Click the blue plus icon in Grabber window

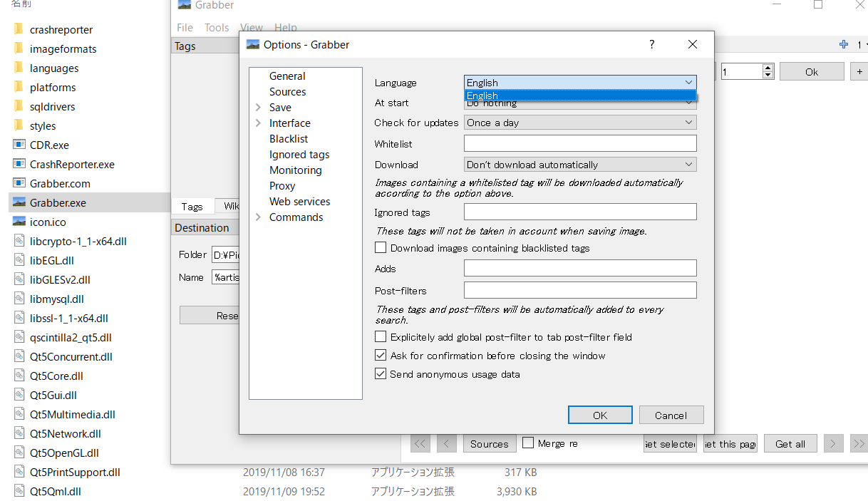(x=844, y=45)
